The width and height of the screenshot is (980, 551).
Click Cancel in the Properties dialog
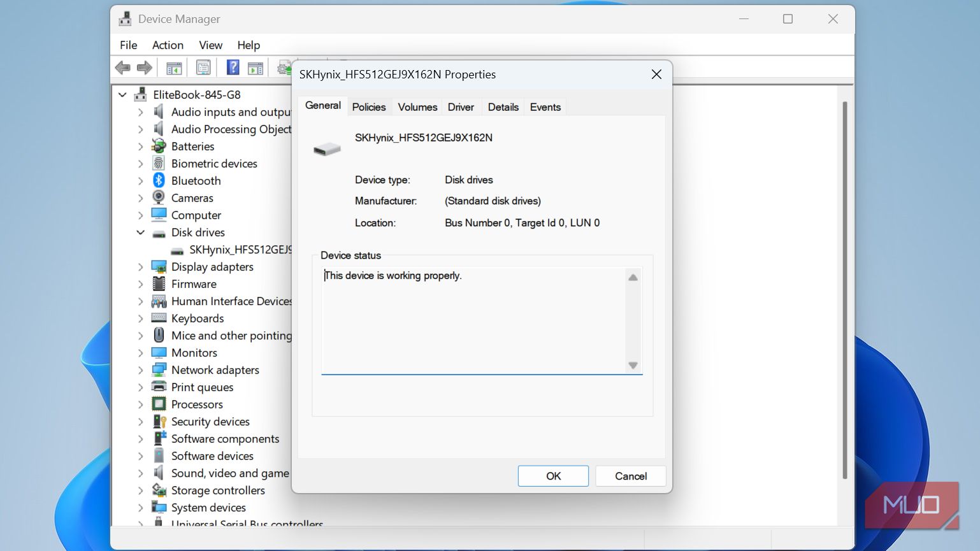pyautogui.click(x=631, y=476)
